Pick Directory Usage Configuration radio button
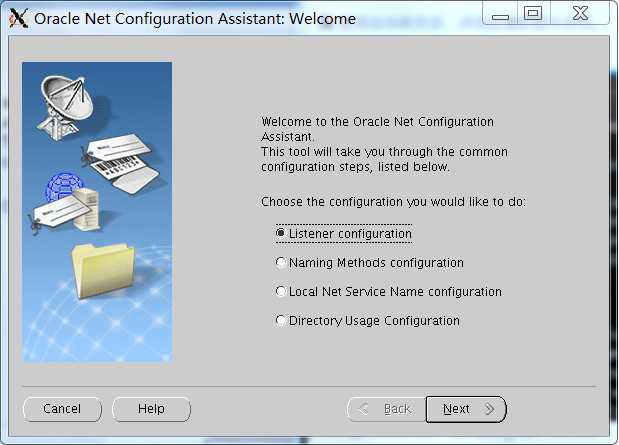 (x=368, y=320)
